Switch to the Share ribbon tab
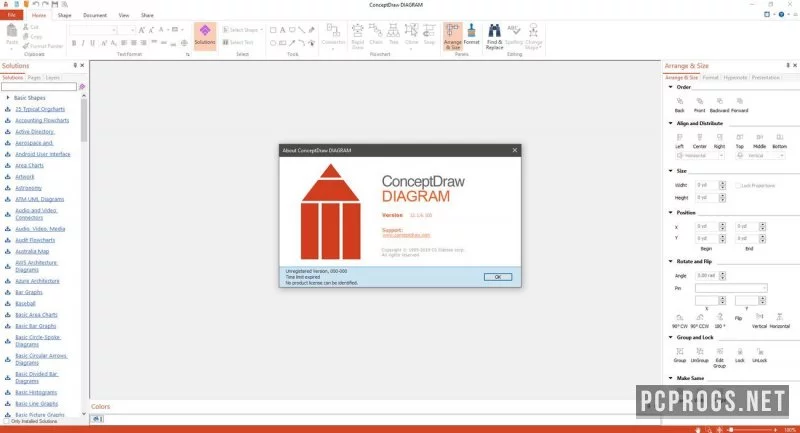The height and width of the screenshot is (433, 800). [147, 15]
